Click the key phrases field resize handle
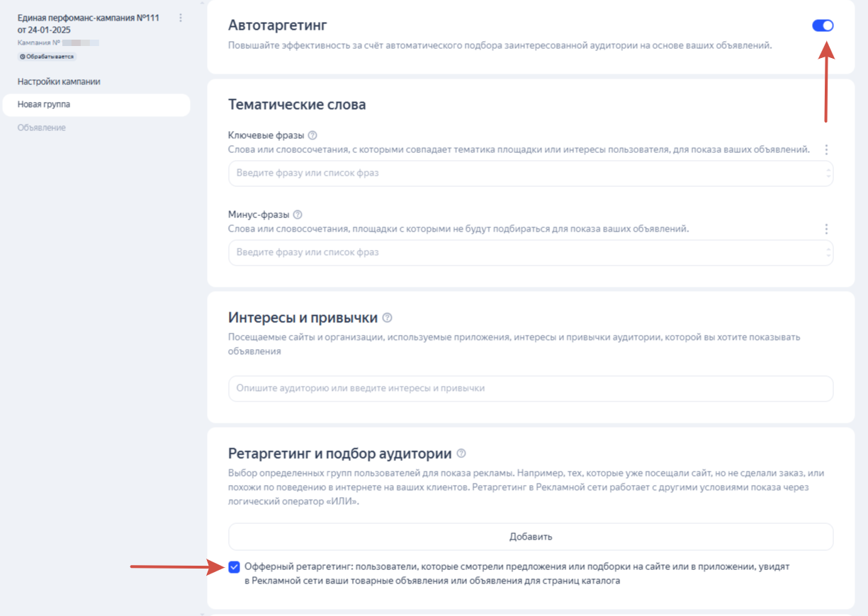Viewport: 868px width, 616px height. [x=828, y=173]
